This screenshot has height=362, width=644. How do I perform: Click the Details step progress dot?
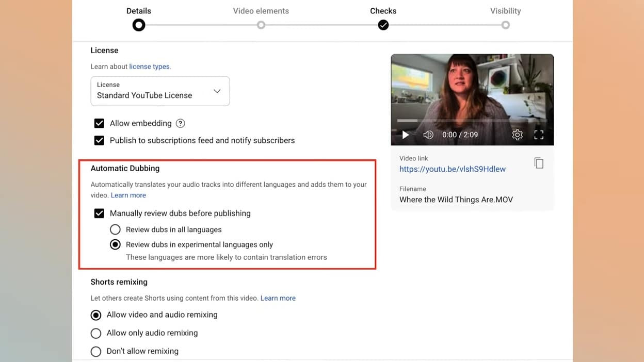click(138, 24)
